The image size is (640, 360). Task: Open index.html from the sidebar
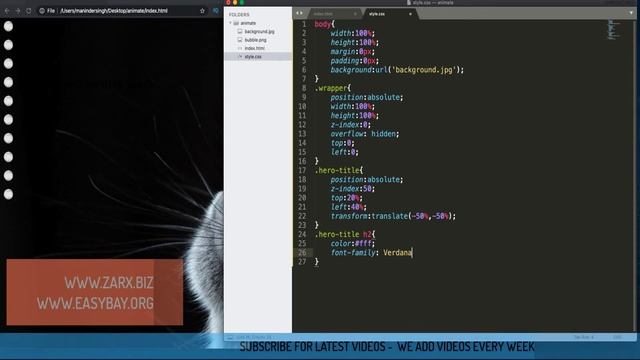255,48
